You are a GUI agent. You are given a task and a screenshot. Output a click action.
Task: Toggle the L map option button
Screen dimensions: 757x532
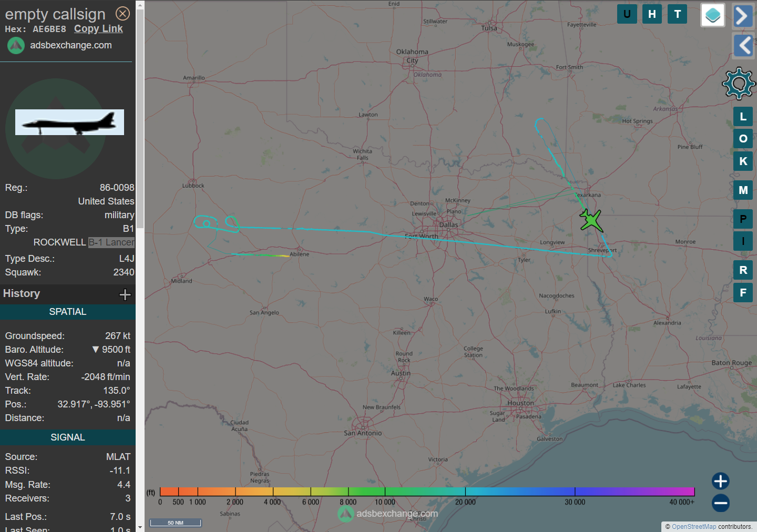743,117
